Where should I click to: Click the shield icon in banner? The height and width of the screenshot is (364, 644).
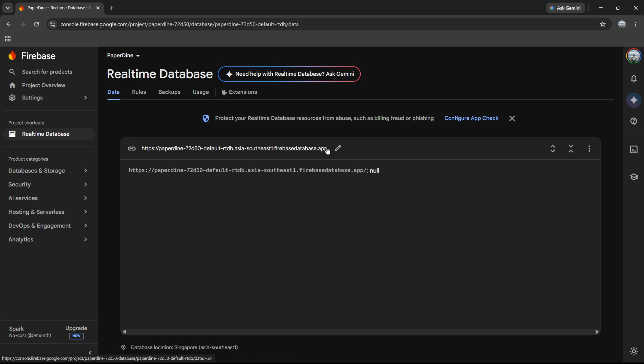click(206, 118)
